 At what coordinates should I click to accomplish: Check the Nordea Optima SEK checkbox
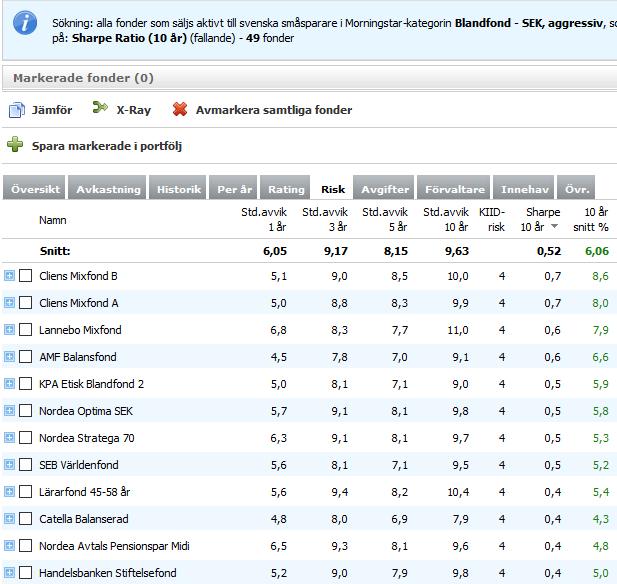(x=26, y=410)
